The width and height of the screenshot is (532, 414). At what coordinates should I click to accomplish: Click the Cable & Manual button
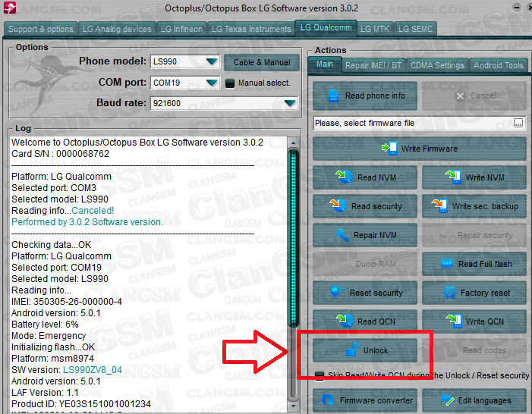click(x=262, y=63)
